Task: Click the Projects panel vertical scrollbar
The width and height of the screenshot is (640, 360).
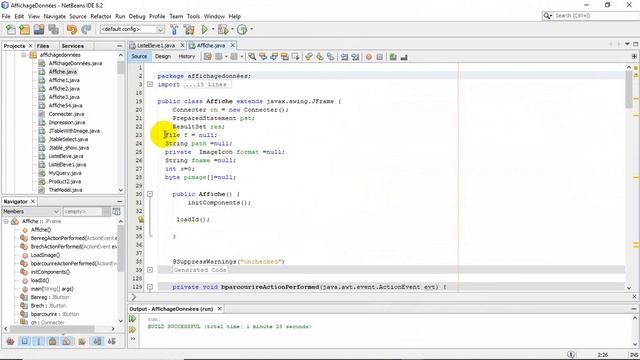Action: pyautogui.click(x=120, y=67)
